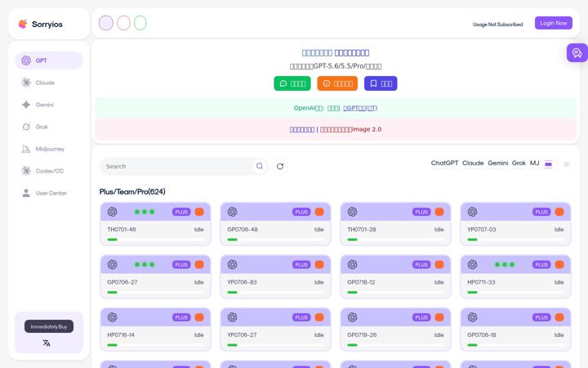Click the GP0706-18 card name
Viewport: 588px width, 368px height.
482,335
